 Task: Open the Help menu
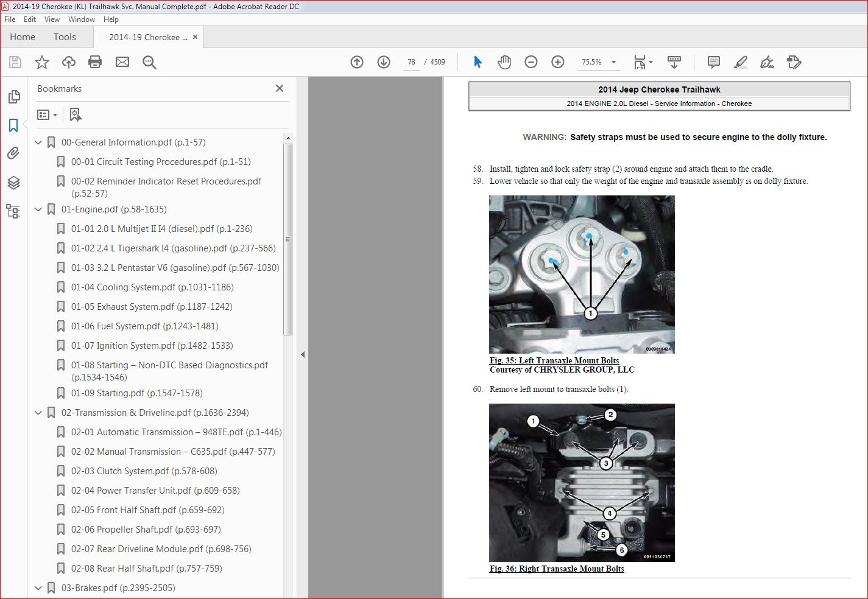click(x=111, y=19)
